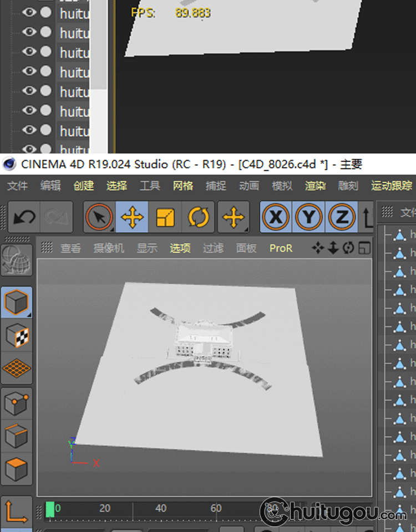Toggle the Enable Axis L-shaped icon
416x532 pixels.
pyautogui.click(x=17, y=512)
